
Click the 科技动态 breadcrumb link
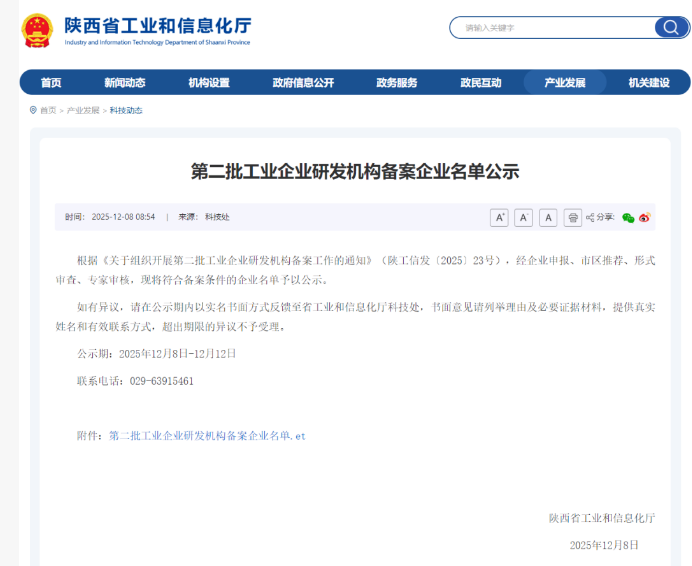[126, 110]
